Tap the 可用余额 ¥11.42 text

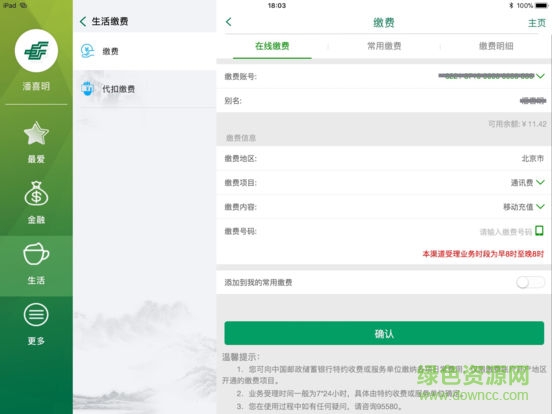point(517,124)
